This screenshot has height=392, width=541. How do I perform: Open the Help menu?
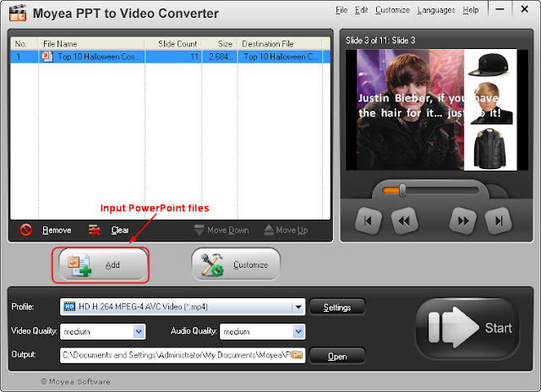471,10
